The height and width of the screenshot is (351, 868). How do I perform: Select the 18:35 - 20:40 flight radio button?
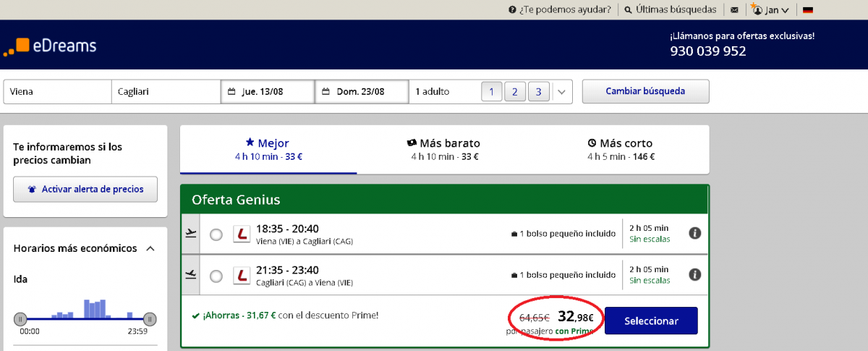pyautogui.click(x=216, y=234)
